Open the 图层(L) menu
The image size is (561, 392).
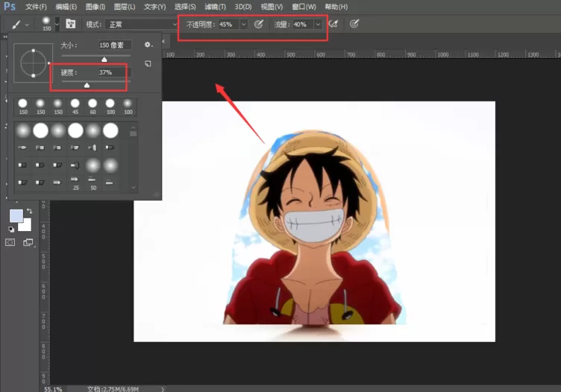tap(124, 7)
